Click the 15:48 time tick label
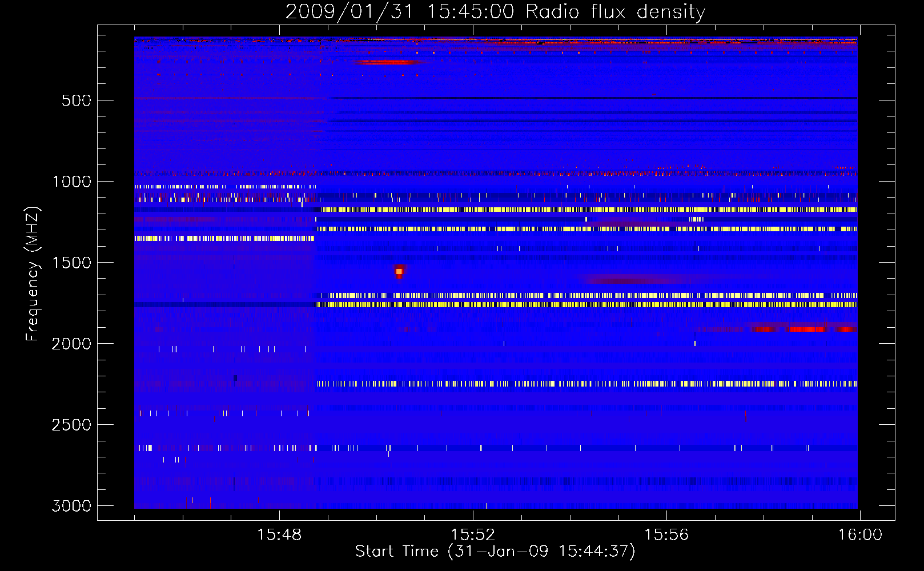Viewport: 924px width, 571px height. 279,535
